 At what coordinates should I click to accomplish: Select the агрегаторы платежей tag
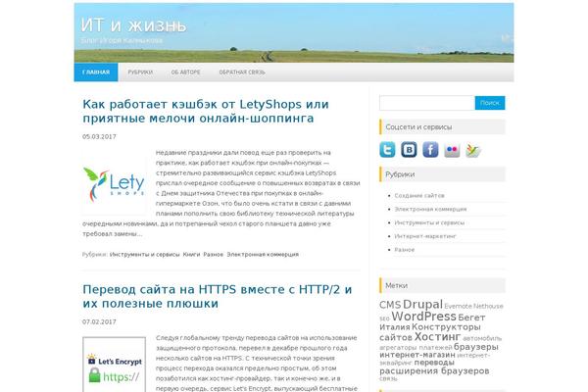coord(416,348)
